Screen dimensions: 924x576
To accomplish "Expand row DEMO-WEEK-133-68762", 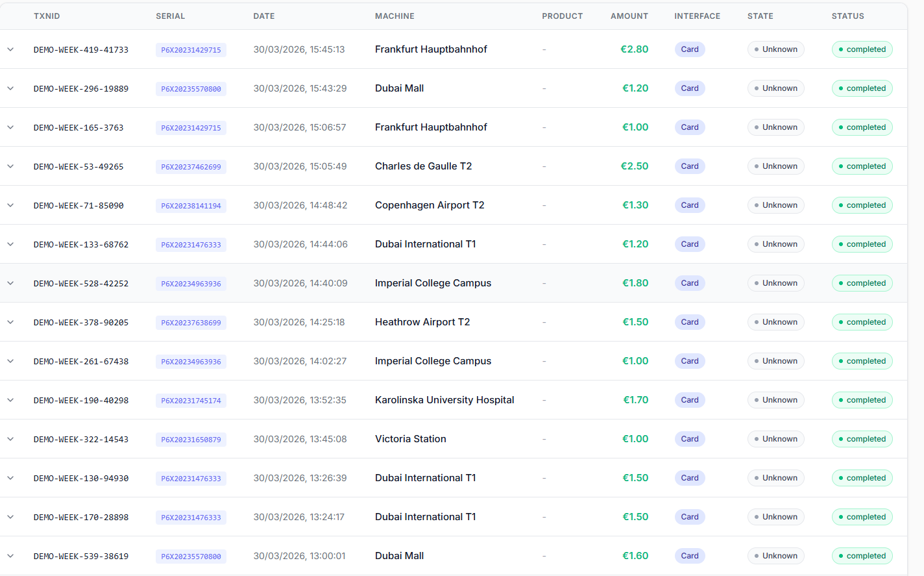I will tap(10, 244).
